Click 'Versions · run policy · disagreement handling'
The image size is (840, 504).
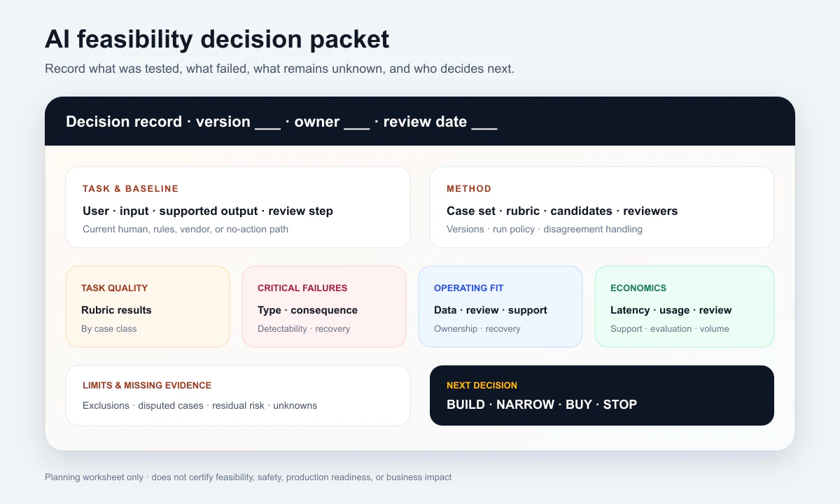[x=545, y=229]
